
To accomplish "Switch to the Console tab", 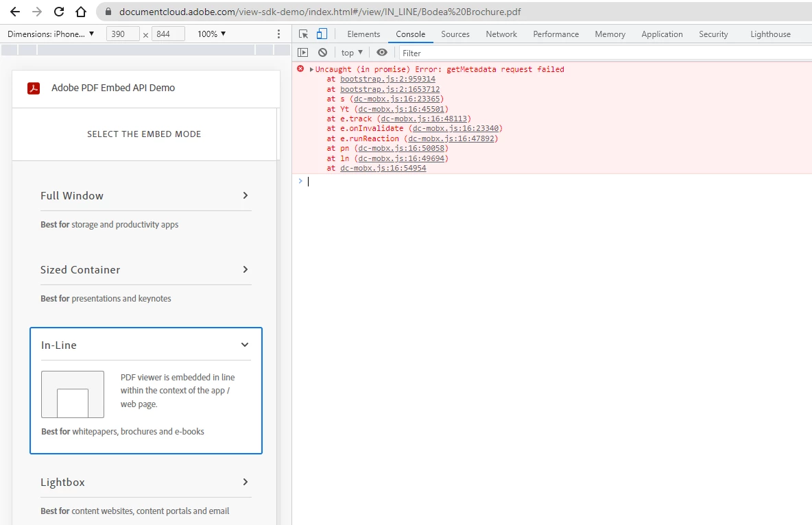I will pos(411,34).
